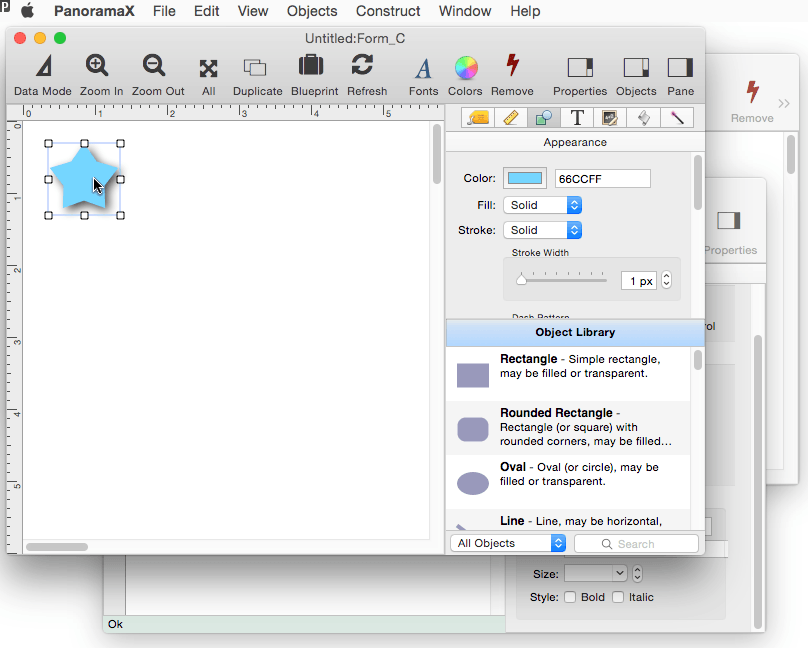The height and width of the screenshot is (648, 808).
Task: Select the Line entry in Object Library
Action: point(568,520)
